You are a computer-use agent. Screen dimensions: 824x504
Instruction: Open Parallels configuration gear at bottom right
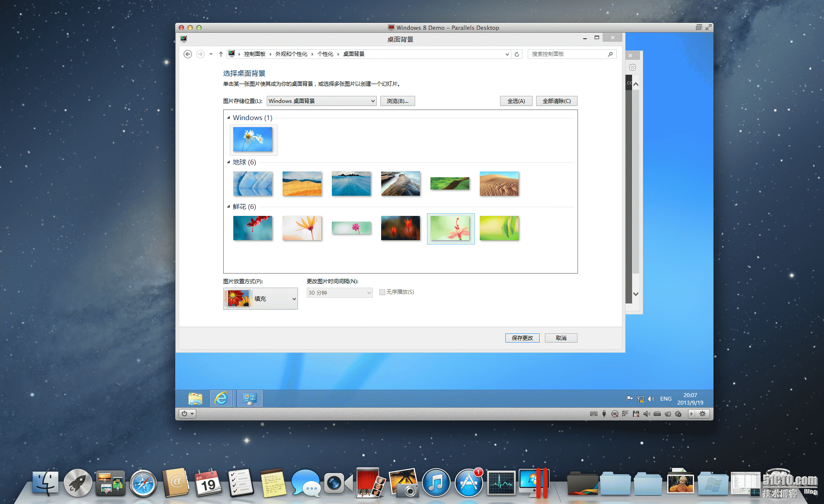tap(703, 414)
